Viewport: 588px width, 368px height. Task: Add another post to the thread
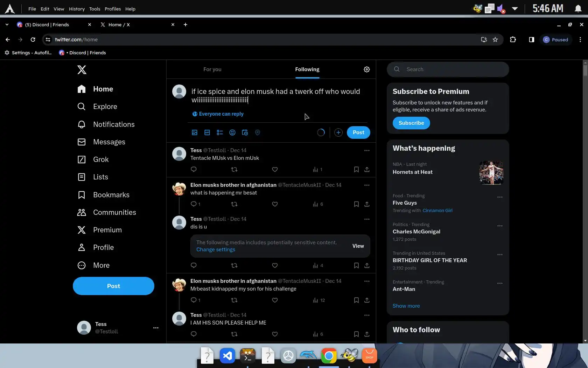pos(338,132)
